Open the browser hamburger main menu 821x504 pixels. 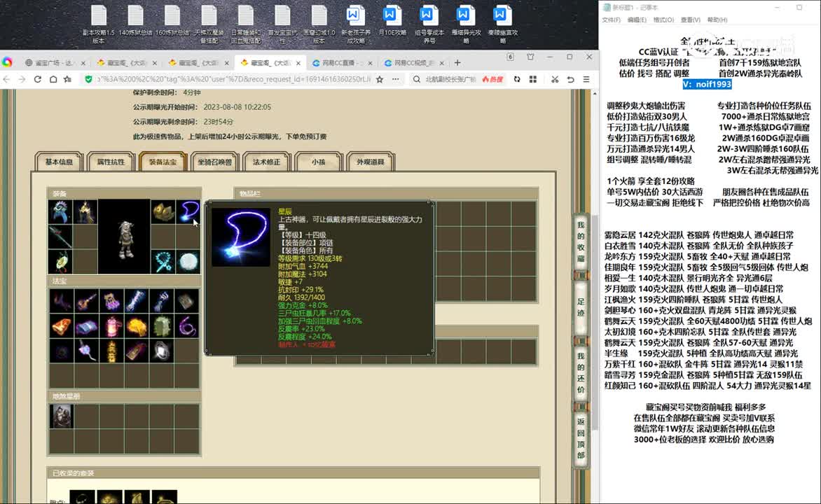click(x=586, y=79)
